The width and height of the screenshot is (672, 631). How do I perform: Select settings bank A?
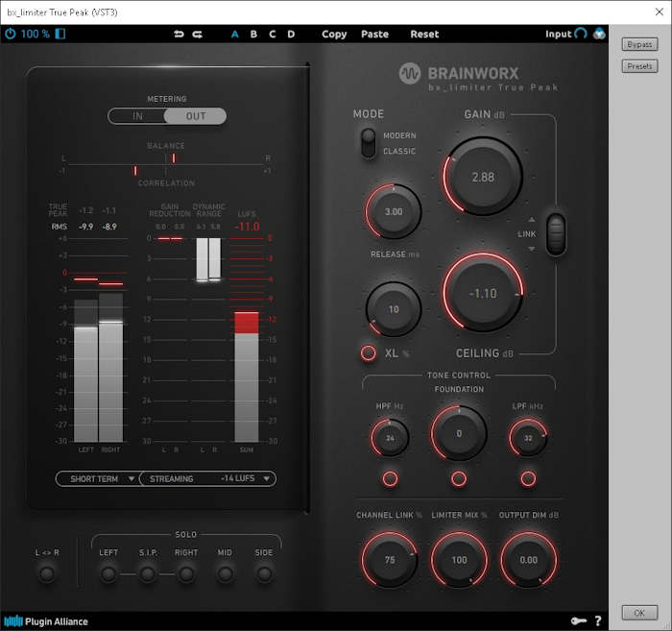pyautogui.click(x=235, y=35)
